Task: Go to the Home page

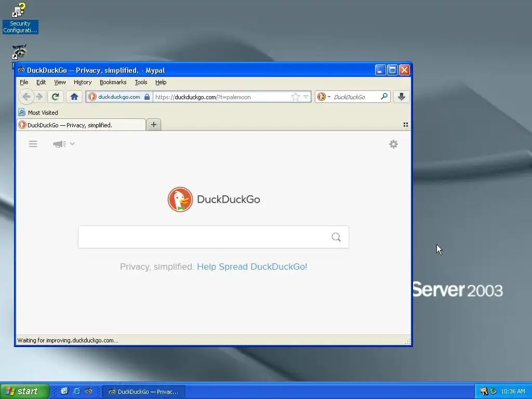Action: tap(74, 97)
